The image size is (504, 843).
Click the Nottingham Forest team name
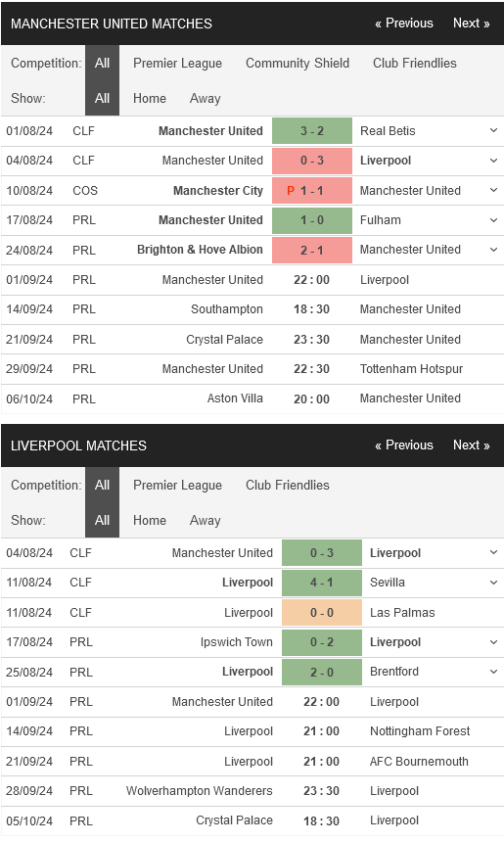420,731
